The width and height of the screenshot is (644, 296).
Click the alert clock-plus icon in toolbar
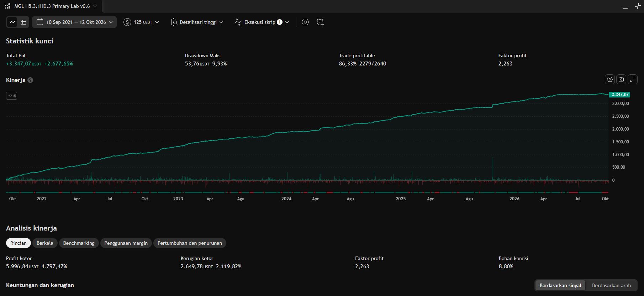point(320,22)
